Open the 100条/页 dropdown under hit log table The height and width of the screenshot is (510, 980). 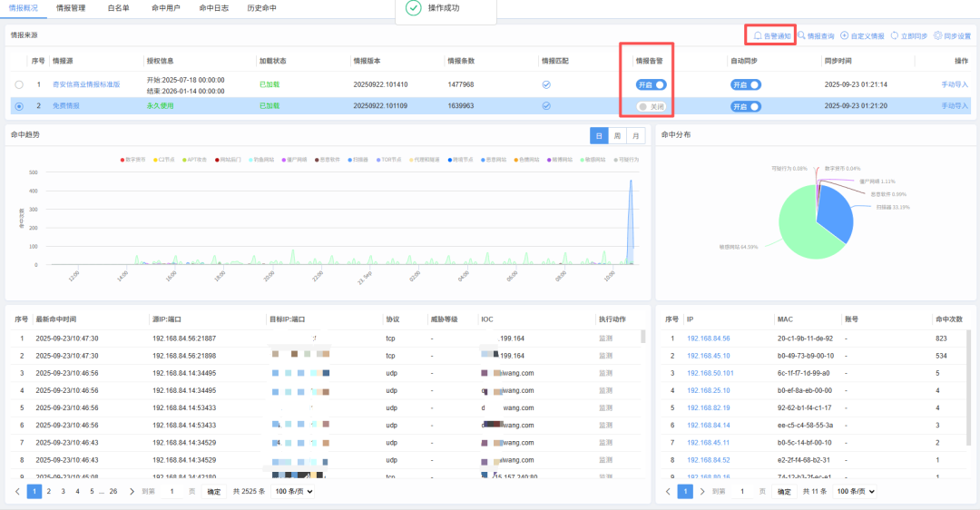(x=294, y=491)
